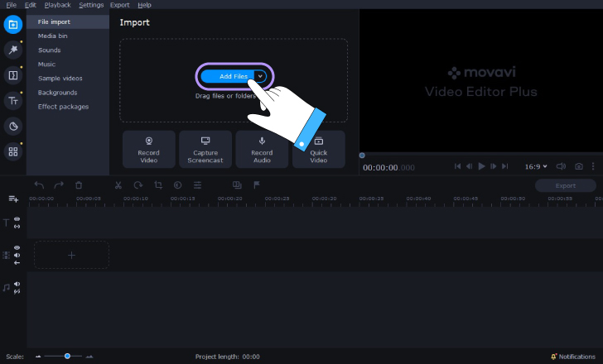Step forward one frame

click(493, 166)
